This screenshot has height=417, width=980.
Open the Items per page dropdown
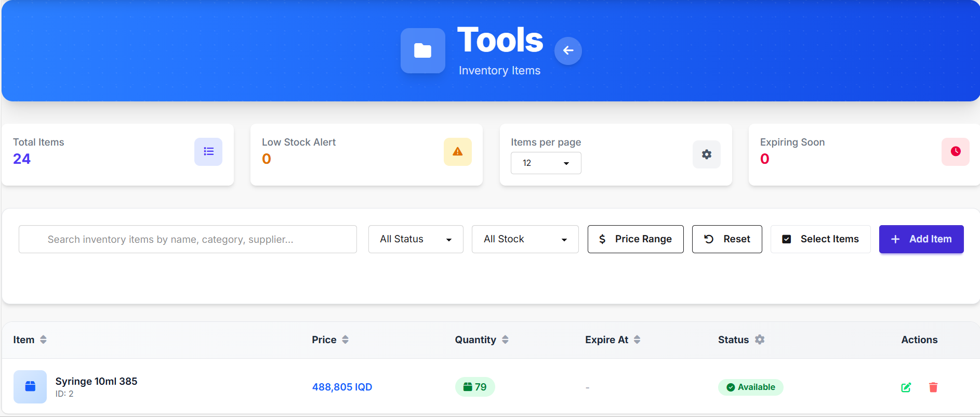pyautogui.click(x=546, y=163)
